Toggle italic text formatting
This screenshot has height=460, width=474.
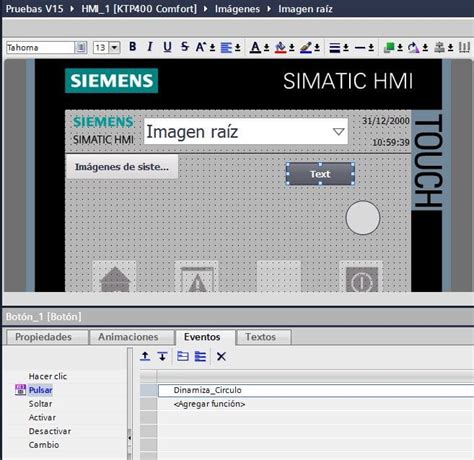tap(150, 47)
